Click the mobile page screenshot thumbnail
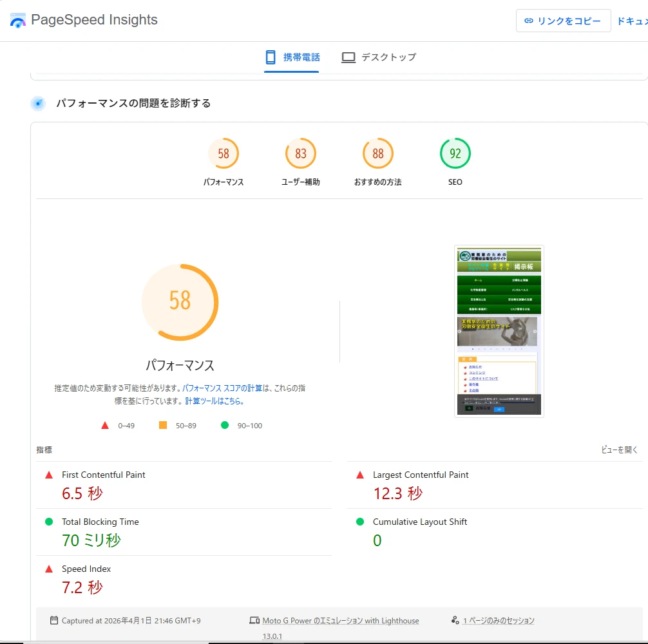The width and height of the screenshot is (648, 644). 499,331
